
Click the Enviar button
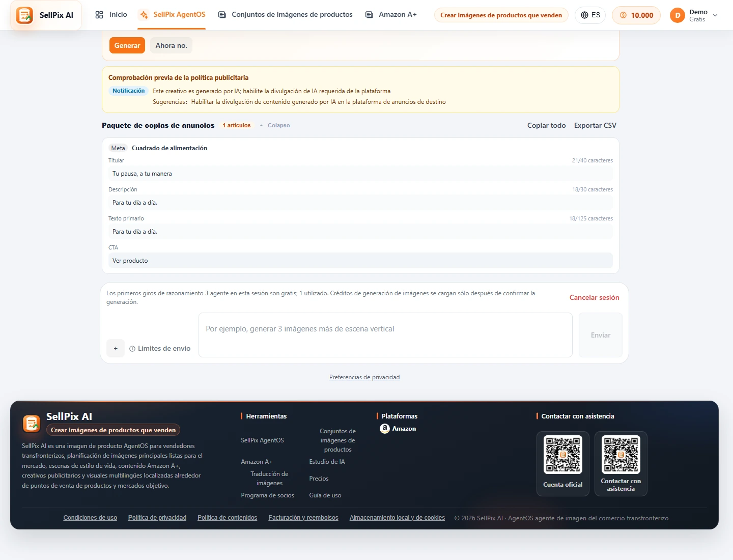point(601,335)
